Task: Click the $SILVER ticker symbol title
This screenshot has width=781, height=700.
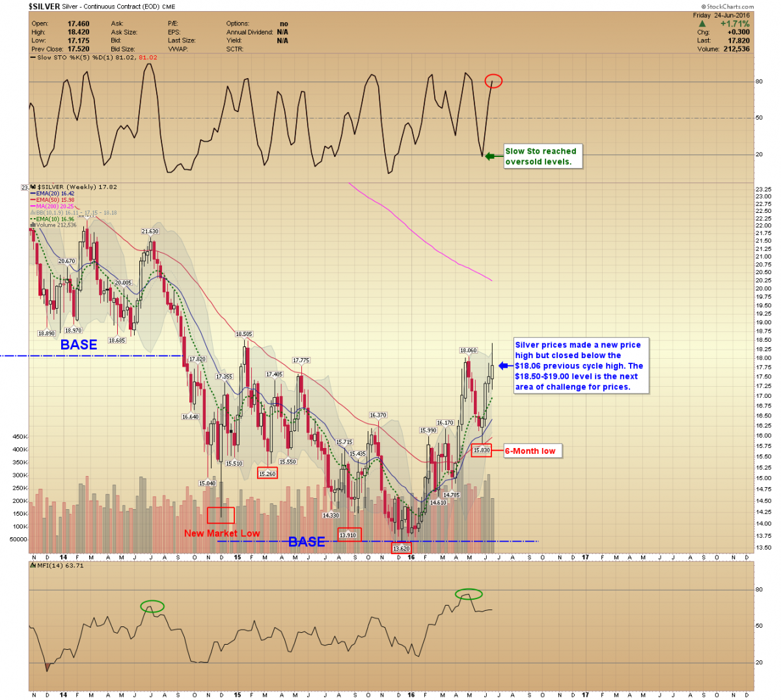Action: pyautogui.click(x=44, y=7)
